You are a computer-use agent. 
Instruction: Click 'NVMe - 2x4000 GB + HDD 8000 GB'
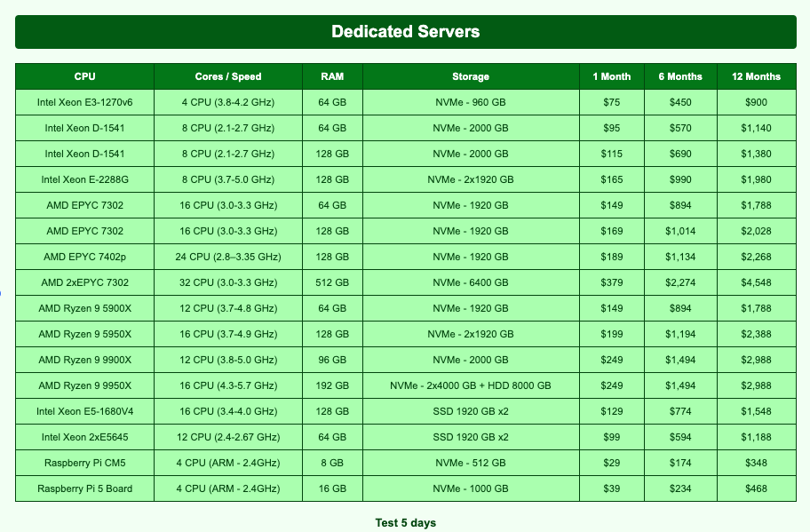(x=471, y=385)
